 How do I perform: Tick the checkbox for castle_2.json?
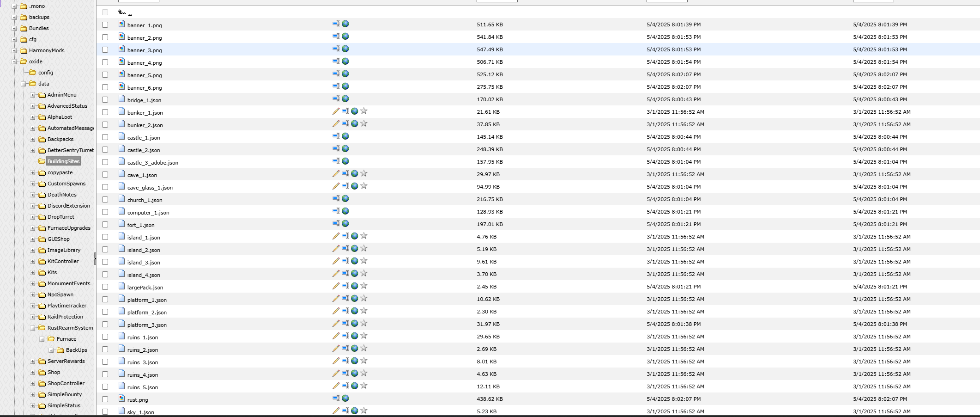click(x=105, y=149)
